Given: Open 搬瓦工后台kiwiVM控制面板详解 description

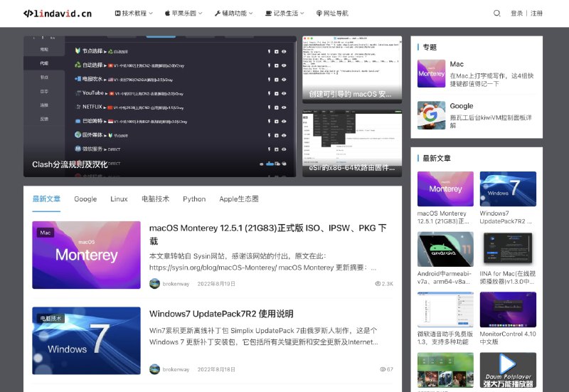Looking at the screenshot, I should tap(491, 122).
